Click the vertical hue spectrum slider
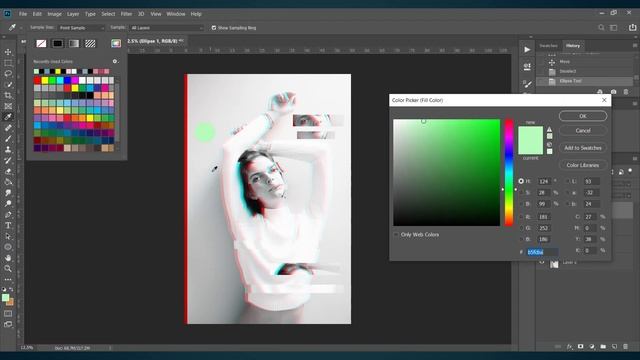 pos(509,172)
